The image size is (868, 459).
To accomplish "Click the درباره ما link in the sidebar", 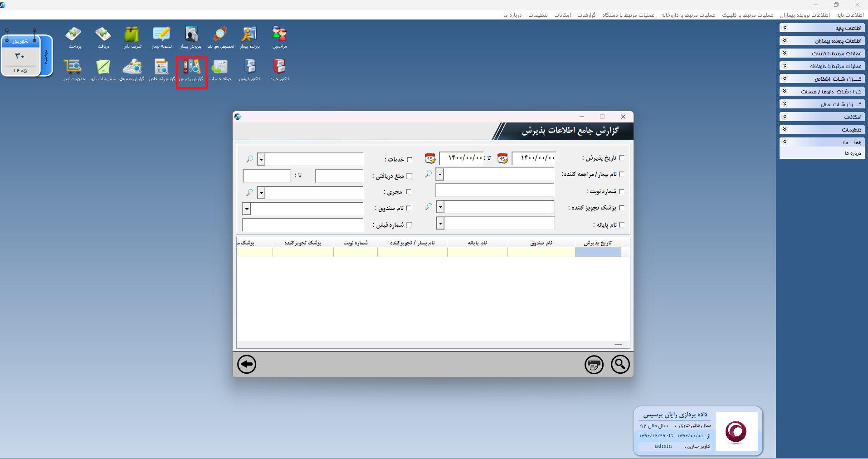I will 853,153.
